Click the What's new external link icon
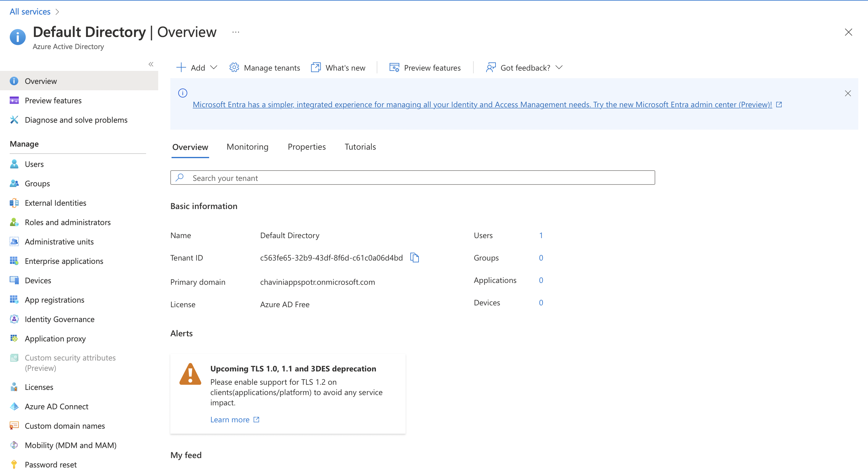Viewport: 868px width, 472px height. [316, 68]
